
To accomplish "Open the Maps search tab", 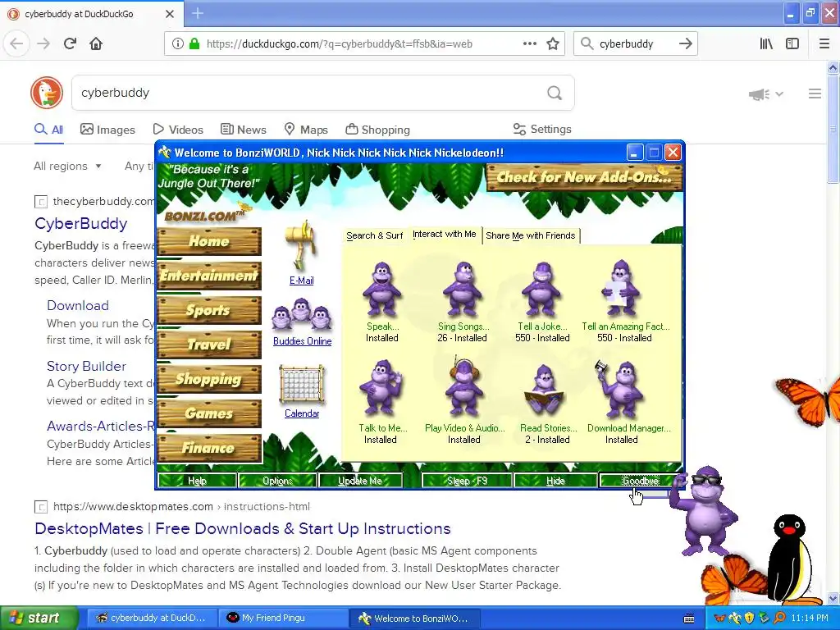I will (x=306, y=130).
